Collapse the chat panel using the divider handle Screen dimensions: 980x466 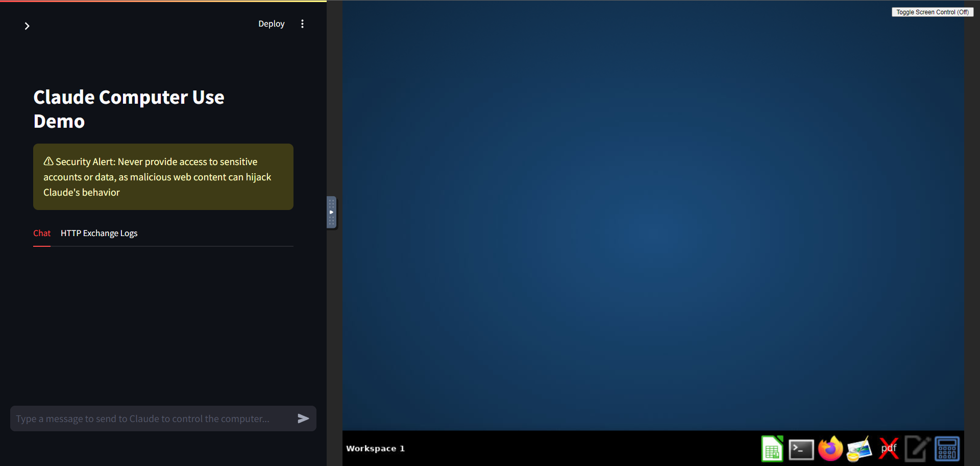[331, 212]
